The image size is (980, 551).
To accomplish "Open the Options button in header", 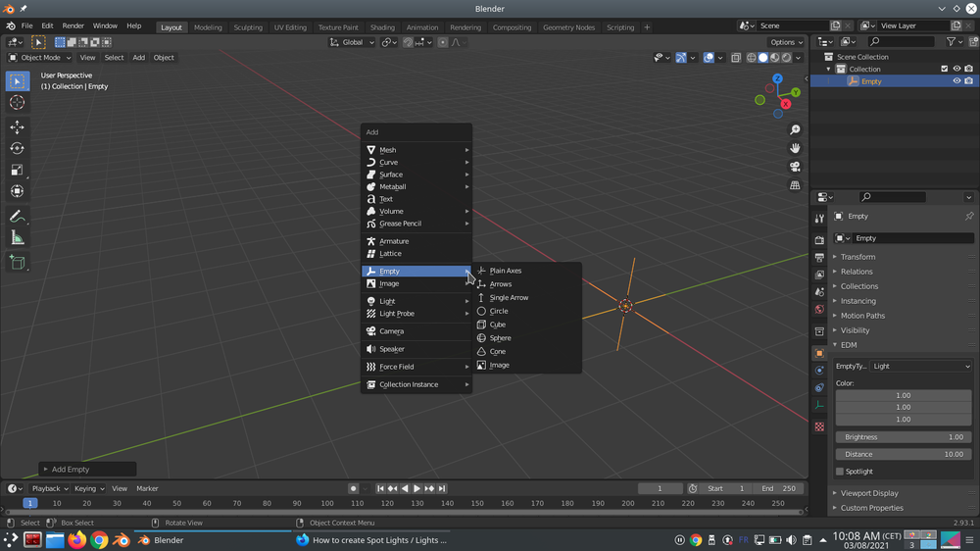I will click(786, 42).
